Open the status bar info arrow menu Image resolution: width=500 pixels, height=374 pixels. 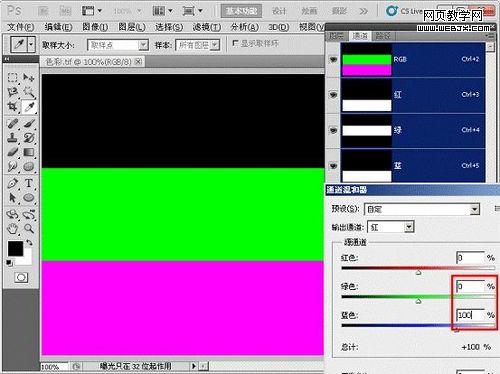(x=194, y=366)
